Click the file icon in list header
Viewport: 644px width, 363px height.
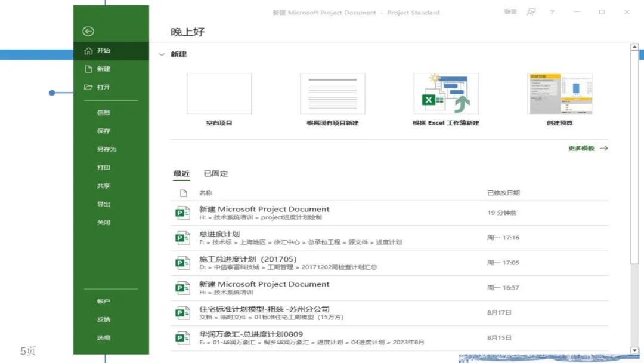pyautogui.click(x=184, y=193)
